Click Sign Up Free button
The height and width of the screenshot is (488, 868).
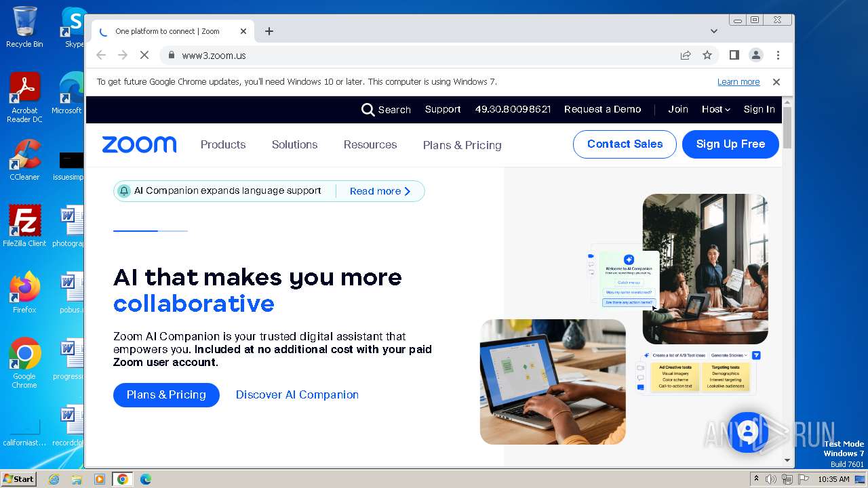pyautogui.click(x=730, y=144)
